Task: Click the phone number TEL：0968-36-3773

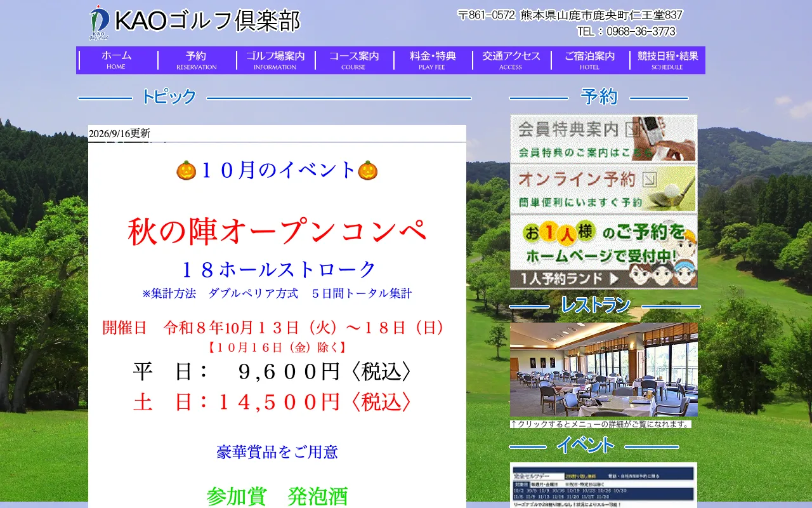Action: pyautogui.click(x=626, y=31)
